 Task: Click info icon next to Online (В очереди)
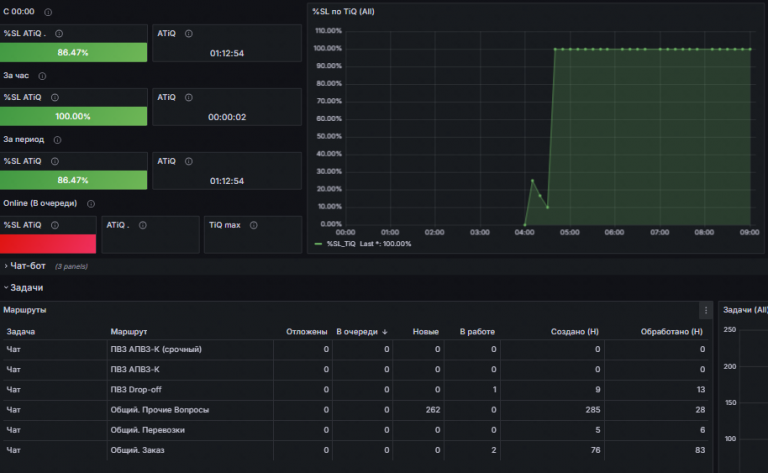point(91,204)
